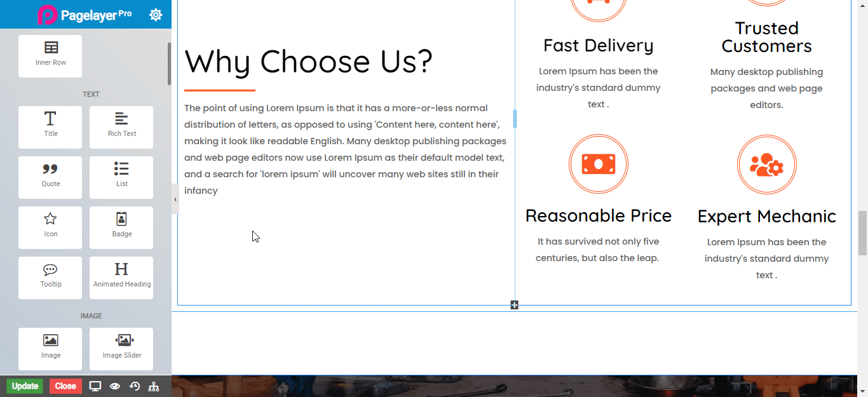Select the List widget
Screen dimensions: 868x397
click(121, 177)
